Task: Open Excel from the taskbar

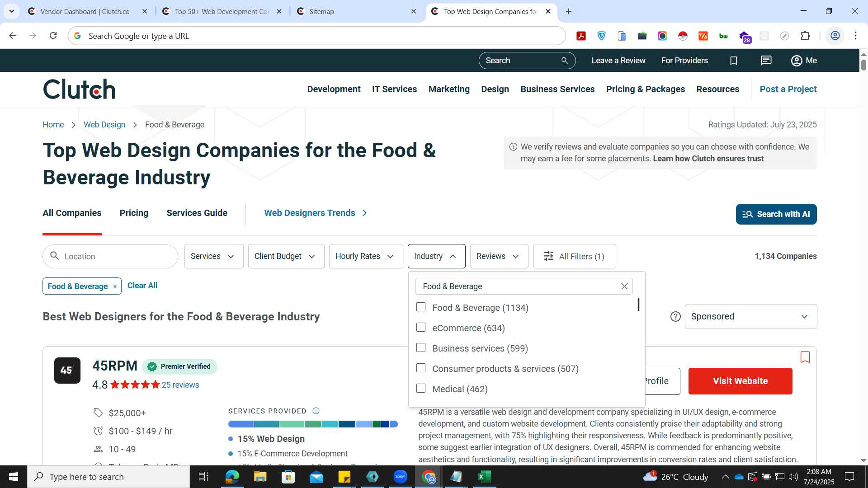Action: (x=485, y=477)
